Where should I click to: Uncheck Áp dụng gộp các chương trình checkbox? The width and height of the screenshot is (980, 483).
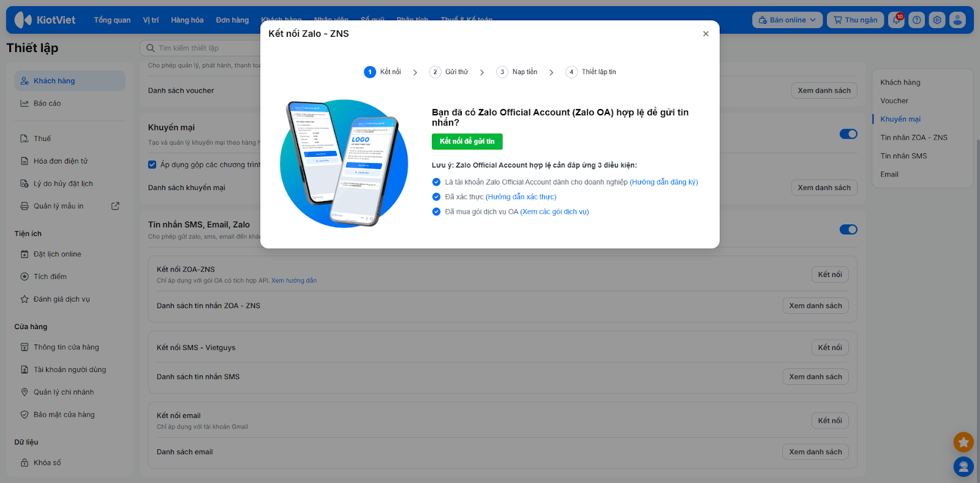pos(153,164)
